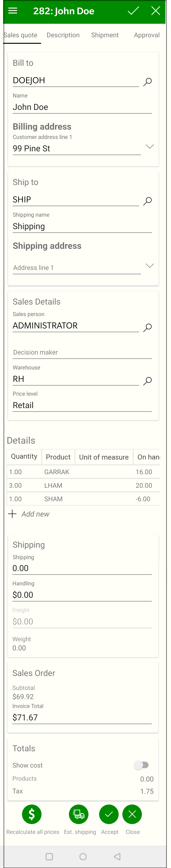This screenshot has width=171, height=868.
Task: Tap the Unit of measure column header
Action: coord(104,457)
